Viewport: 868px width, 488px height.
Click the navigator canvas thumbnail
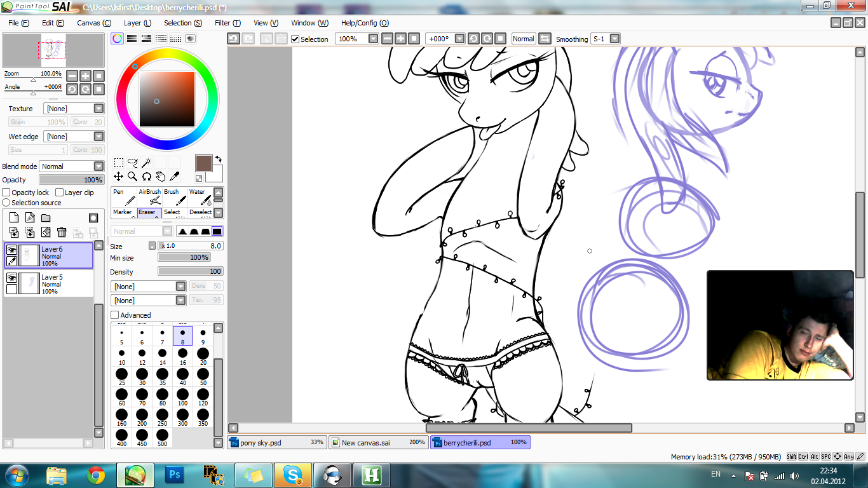pyautogui.click(x=53, y=50)
